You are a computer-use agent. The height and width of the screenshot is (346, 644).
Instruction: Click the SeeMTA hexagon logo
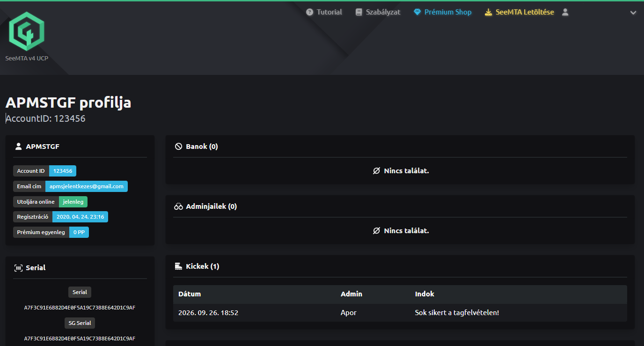27,31
